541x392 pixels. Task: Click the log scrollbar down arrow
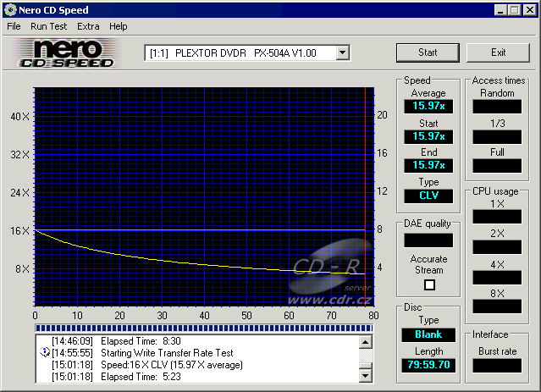pyautogui.click(x=366, y=375)
